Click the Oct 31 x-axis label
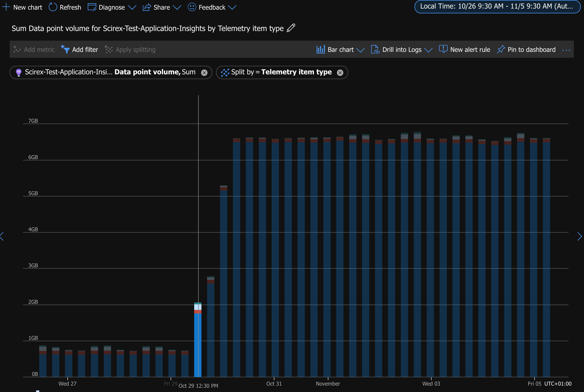 click(274, 383)
